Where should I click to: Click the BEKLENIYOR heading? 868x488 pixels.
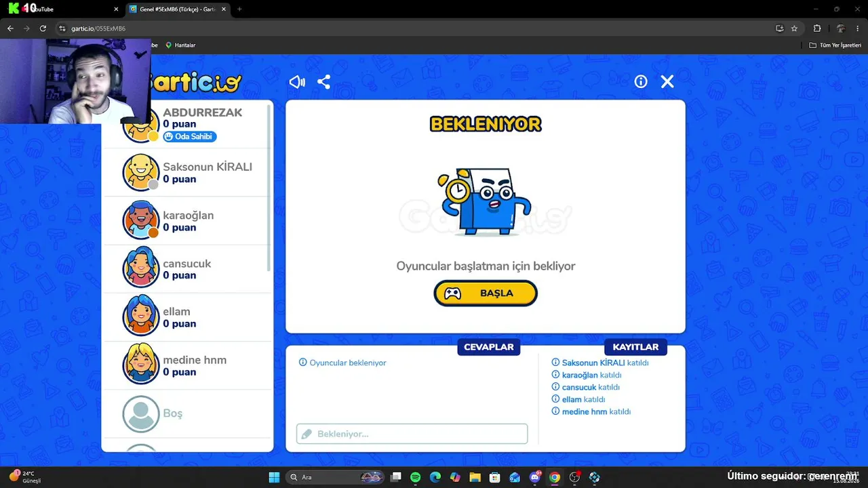pos(486,124)
